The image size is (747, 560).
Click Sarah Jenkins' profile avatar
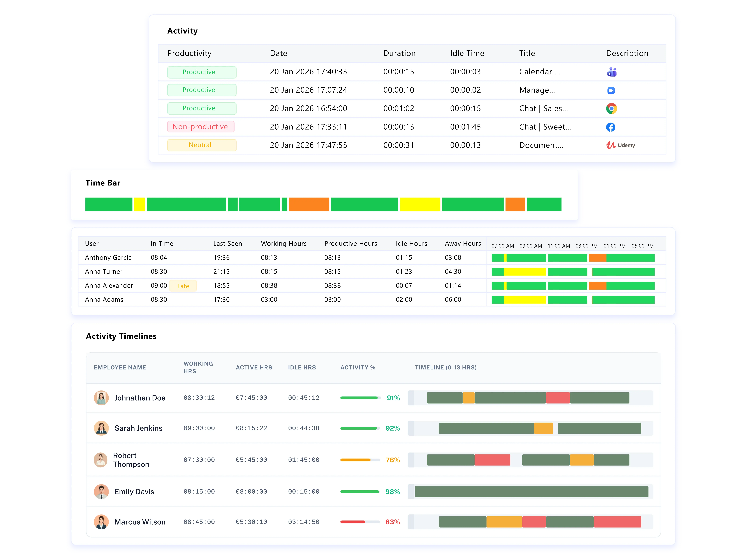click(x=101, y=428)
